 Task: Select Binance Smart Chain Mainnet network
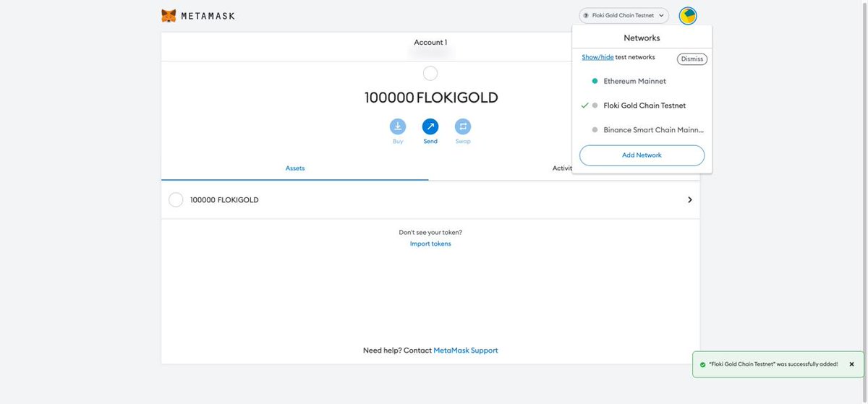(642, 130)
